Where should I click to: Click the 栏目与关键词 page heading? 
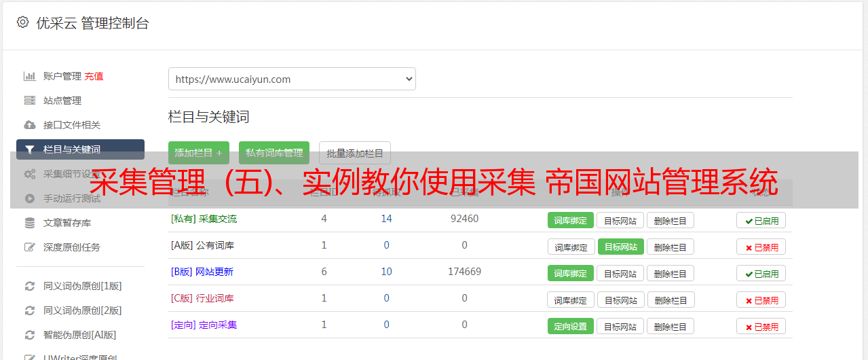(x=209, y=117)
